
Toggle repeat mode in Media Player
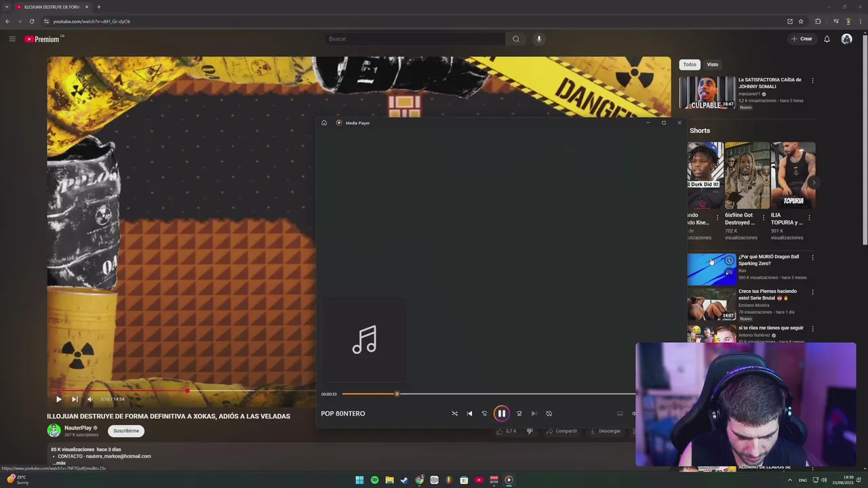[549, 413]
